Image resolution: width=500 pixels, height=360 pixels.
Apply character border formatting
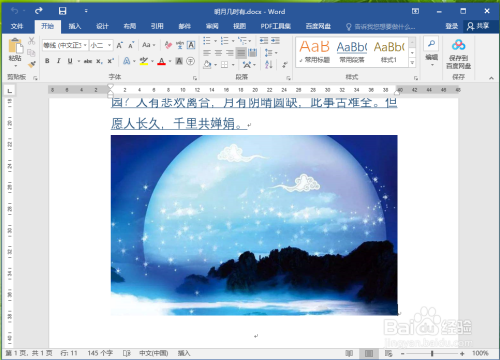coord(191,45)
